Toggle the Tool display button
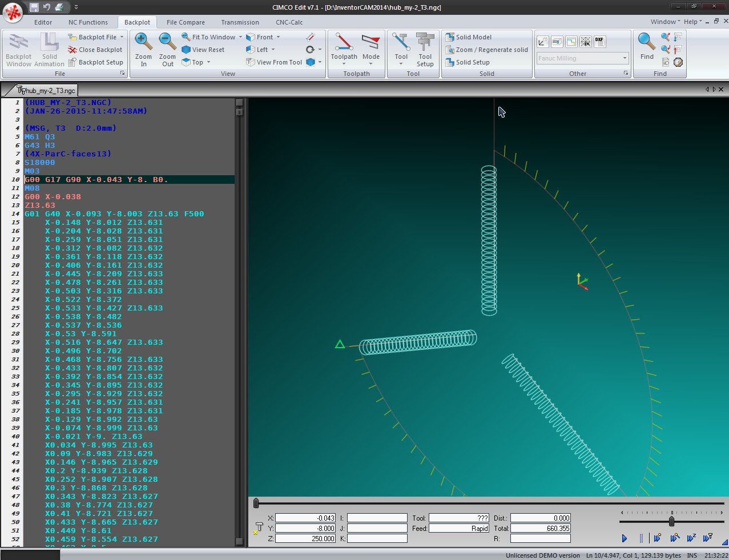 [x=401, y=43]
